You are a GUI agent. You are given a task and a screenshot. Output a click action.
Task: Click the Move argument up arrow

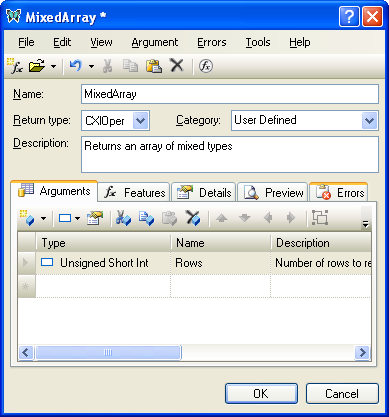pos(222,218)
